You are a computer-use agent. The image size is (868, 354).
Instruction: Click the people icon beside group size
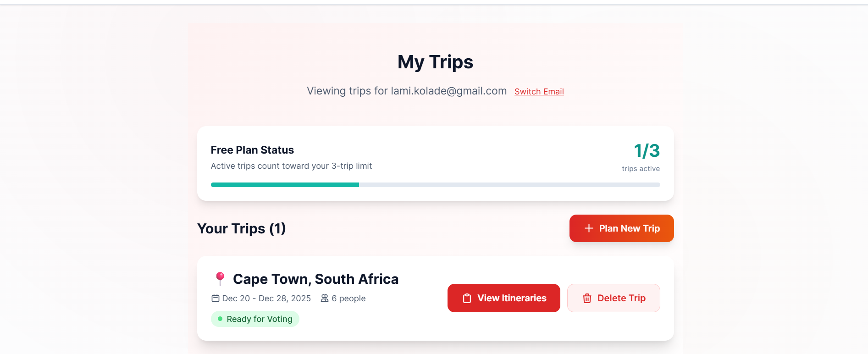(325, 298)
